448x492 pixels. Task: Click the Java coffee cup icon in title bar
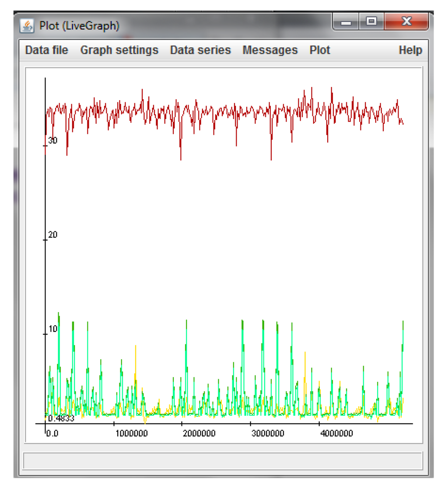(x=27, y=26)
